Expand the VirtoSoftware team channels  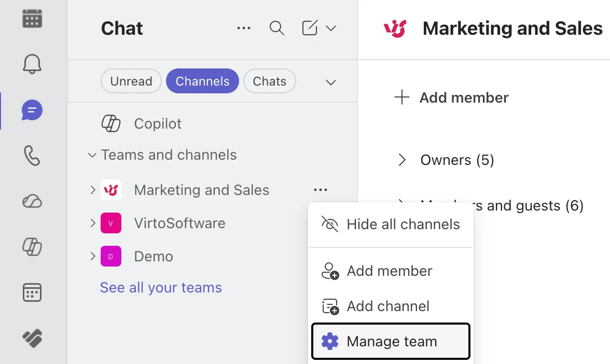92,223
